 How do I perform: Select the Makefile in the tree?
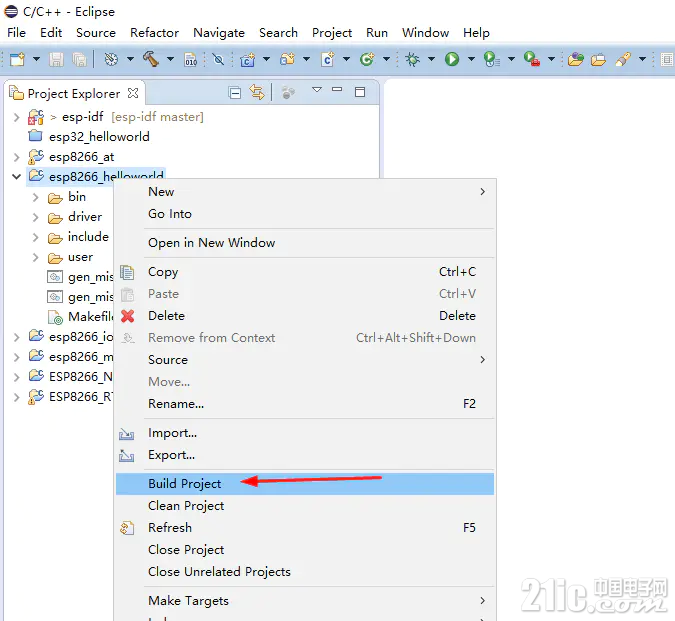click(90, 317)
